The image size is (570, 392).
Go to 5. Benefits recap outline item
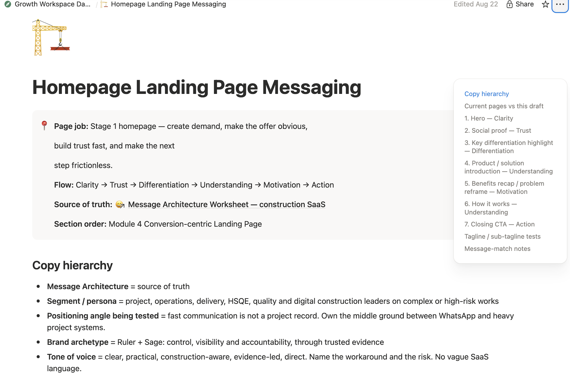pyautogui.click(x=504, y=187)
